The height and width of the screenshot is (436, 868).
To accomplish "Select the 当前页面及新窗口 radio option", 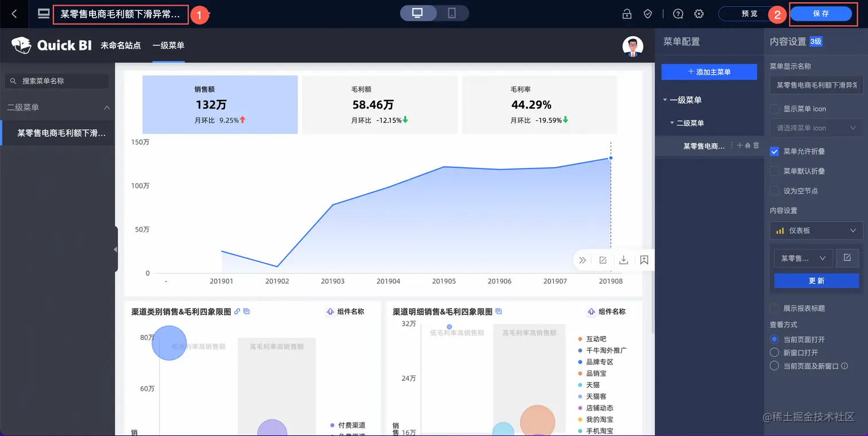I will 774,366.
